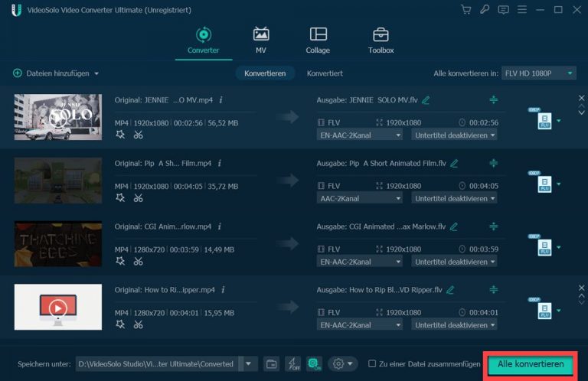Screen dimensions: 588x381
Task: Open subtitle dropdown for Pip film
Action: [x=455, y=199]
